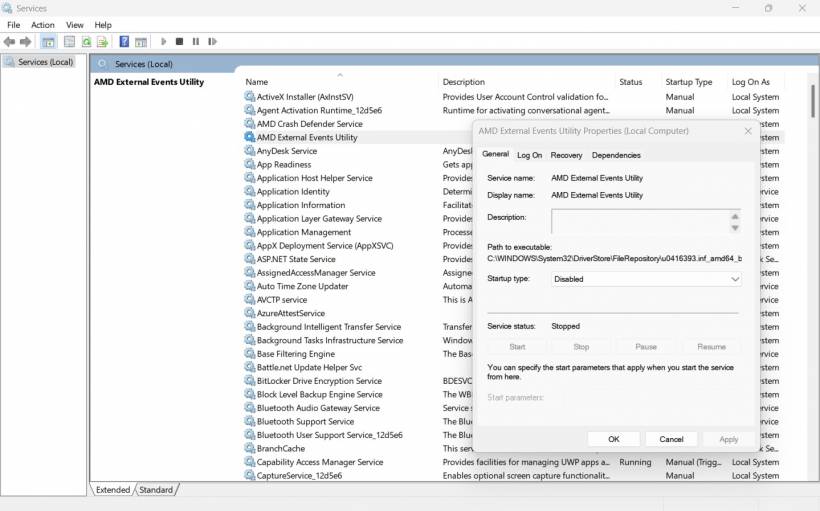Viewport: 820px width, 511px height.
Task: Switch to the Dependencies tab
Action: coord(616,155)
